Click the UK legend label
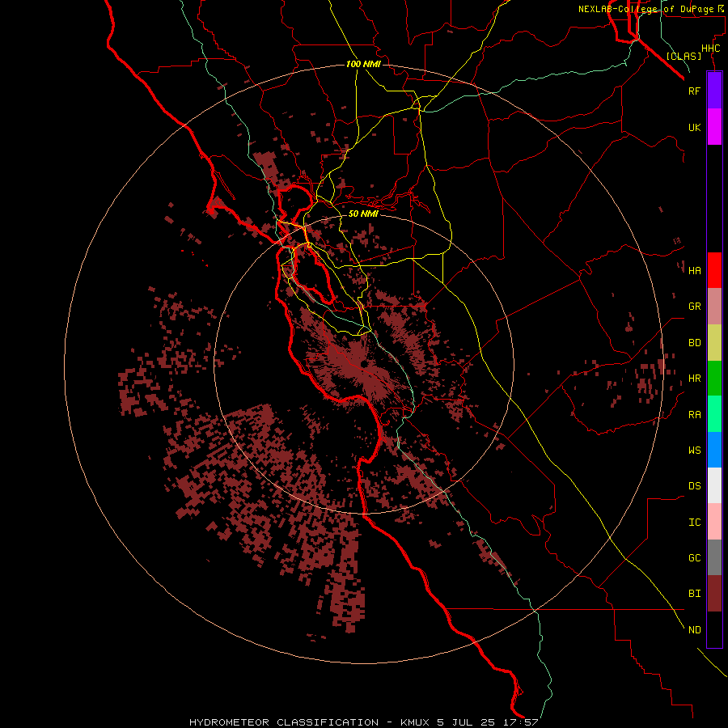The width and height of the screenshot is (728, 728). click(695, 127)
